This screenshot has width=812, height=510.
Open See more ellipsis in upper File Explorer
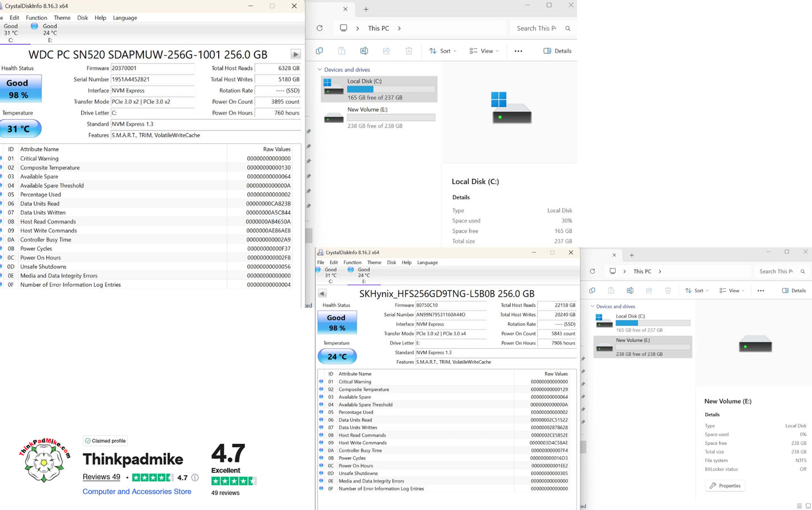518,51
